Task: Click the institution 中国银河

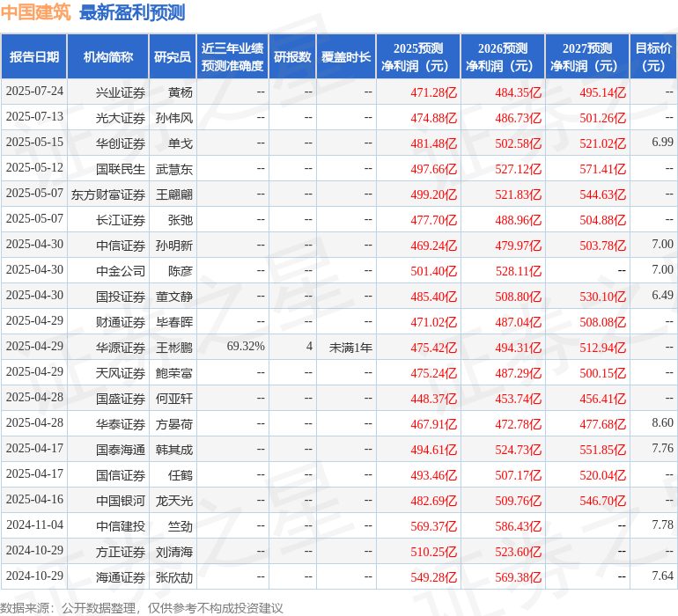Action: [121, 501]
